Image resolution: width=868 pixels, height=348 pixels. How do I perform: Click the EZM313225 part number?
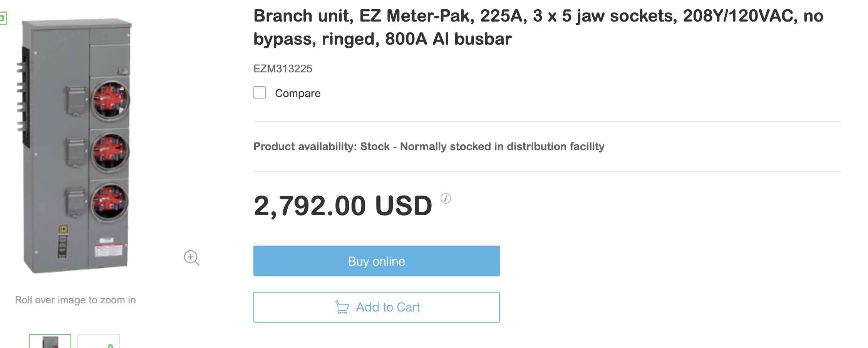(x=283, y=69)
